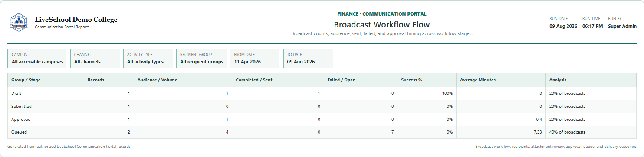The width and height of the screenshot is (644, 157).
Task: Select the Submitted stage row label
Action: (x=21, y=106)
